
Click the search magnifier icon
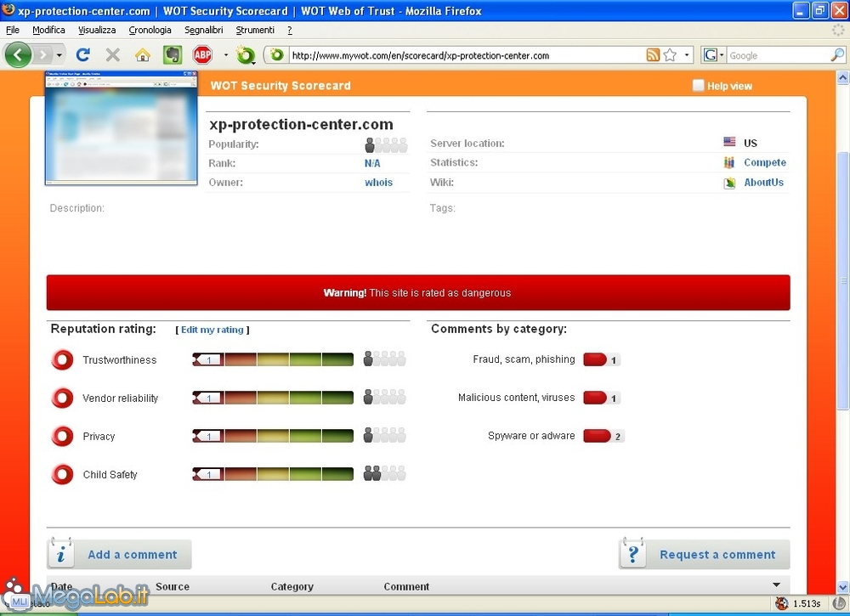836,55
